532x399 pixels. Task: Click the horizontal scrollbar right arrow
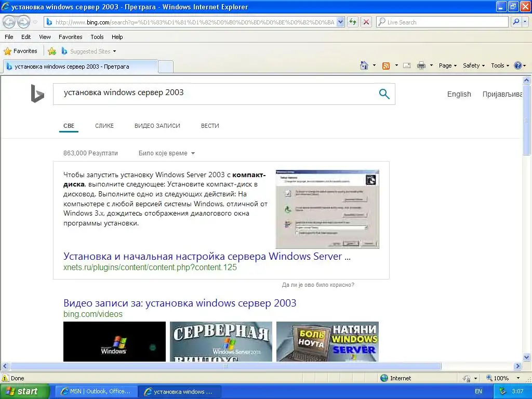coord(518,366)
